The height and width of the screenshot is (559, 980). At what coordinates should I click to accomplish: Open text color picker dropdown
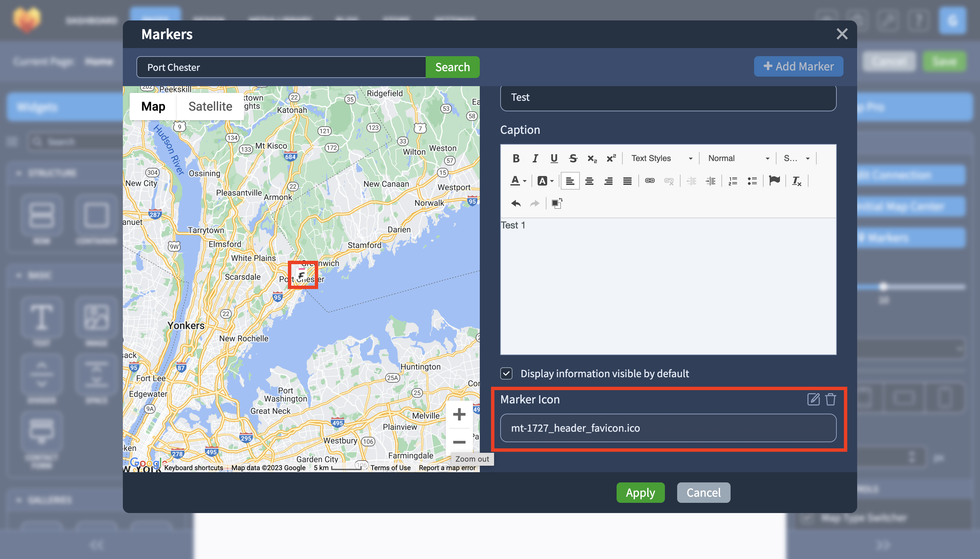(518, 181)
